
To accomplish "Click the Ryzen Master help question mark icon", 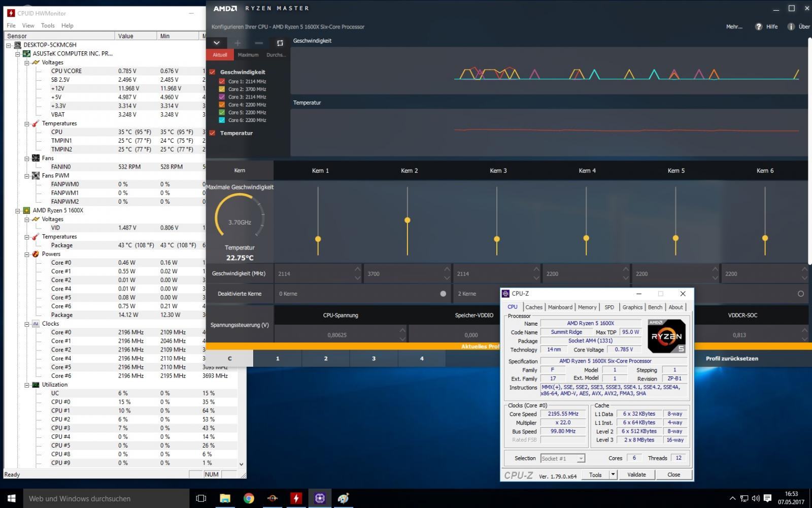I will [x=759, y=26].
